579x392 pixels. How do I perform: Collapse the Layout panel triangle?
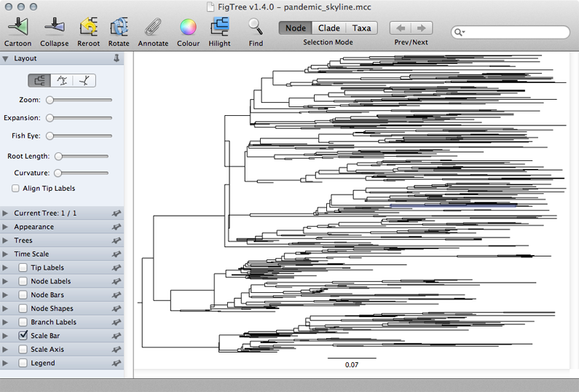(5, 58)
